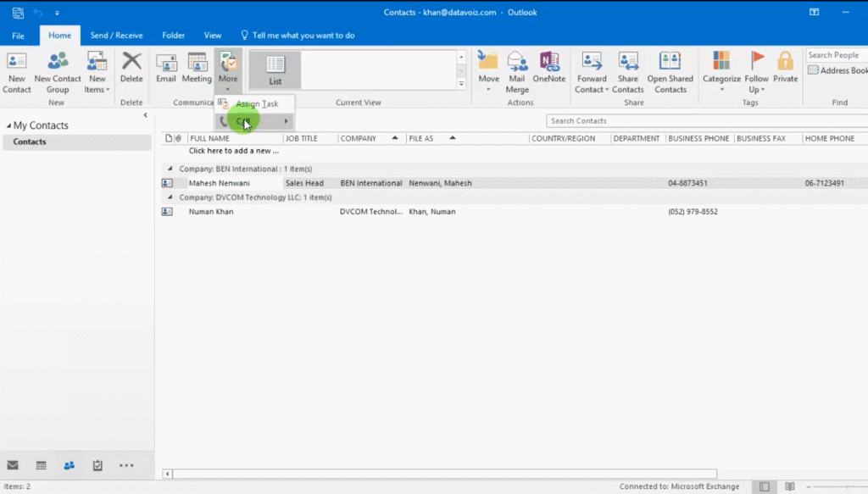Select the Mahesh Nenwani contact

click(x=220, y=183)
